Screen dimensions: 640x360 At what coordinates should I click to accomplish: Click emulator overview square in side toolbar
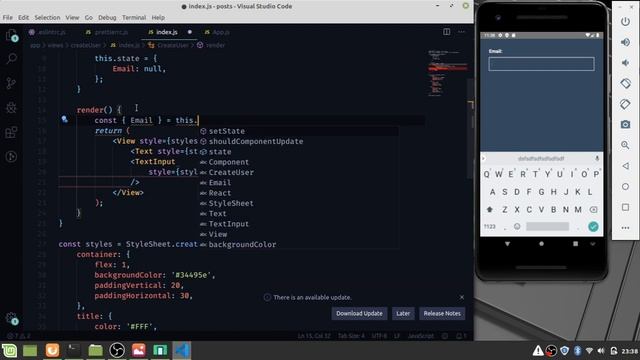point(625,207)
